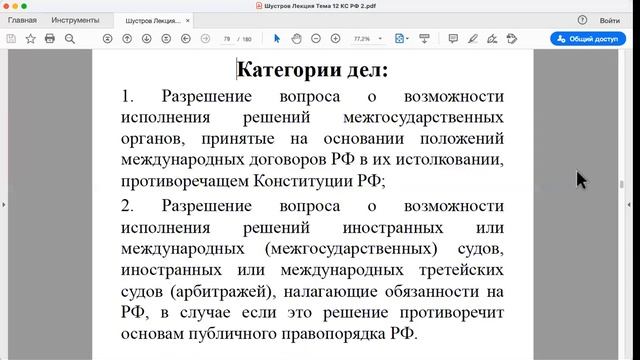The image size is (640, 360).
Task: Open the Find text magnifier
Action: click(70, 39)
